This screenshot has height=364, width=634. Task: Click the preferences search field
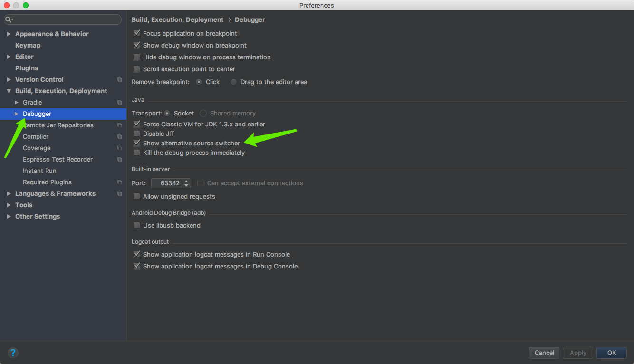pyautogui.click(x=63, y=19)
